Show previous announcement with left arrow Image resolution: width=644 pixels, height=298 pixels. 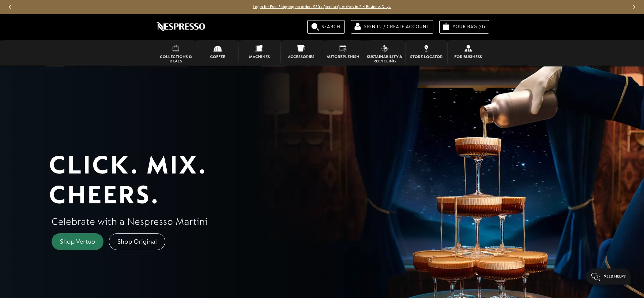pyautogui.click(x=10, y=7)
